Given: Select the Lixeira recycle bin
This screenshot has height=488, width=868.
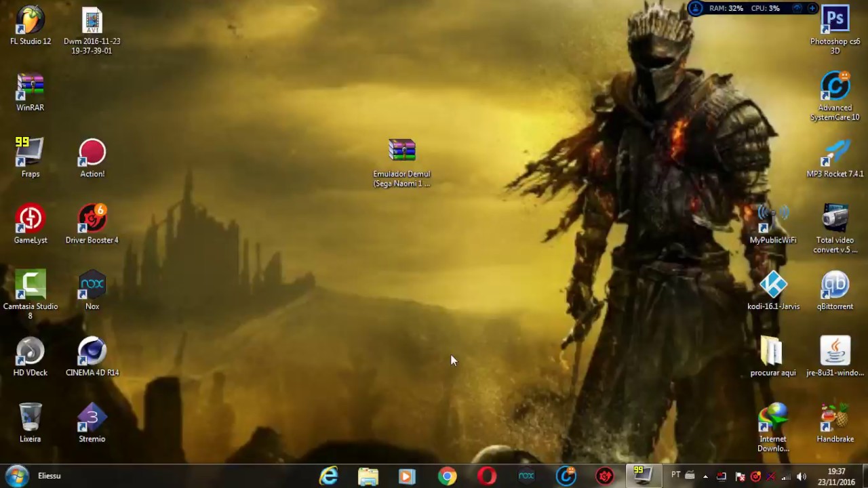Looking at the screenshot, I should (x=31, y=423).
